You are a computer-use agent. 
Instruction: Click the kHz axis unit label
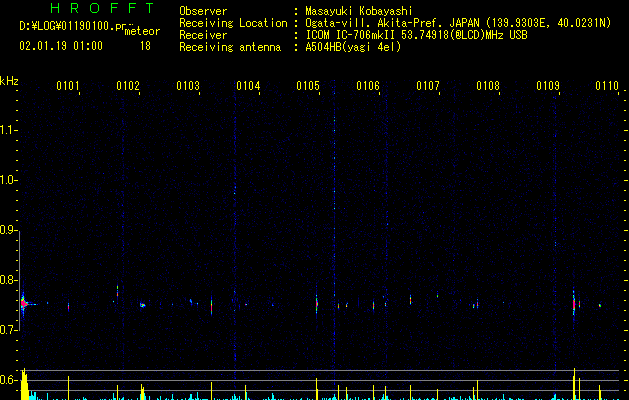[x=9, y=81]
